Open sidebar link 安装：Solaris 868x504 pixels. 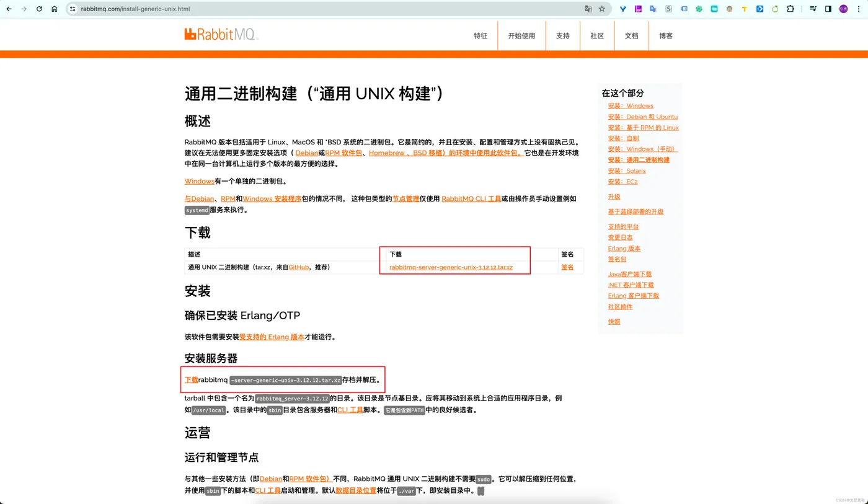pos(627,171)
